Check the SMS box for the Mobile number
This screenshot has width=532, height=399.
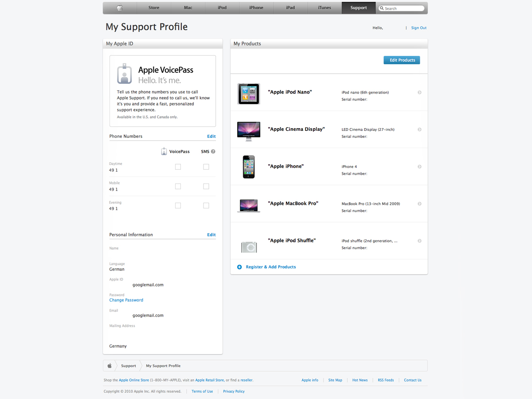[x=206, y=186]
